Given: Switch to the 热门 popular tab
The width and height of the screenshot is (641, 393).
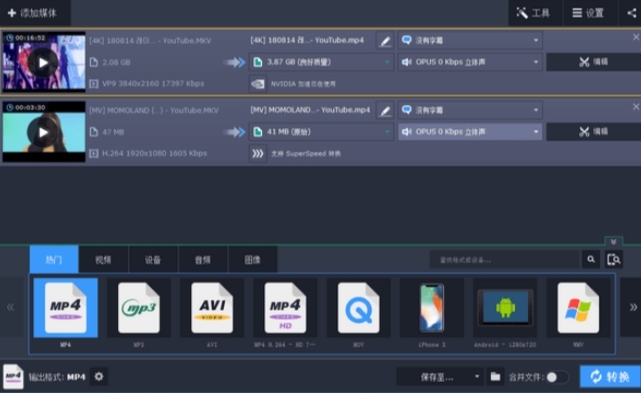Looking at the screenshot, I should point(54,260).
